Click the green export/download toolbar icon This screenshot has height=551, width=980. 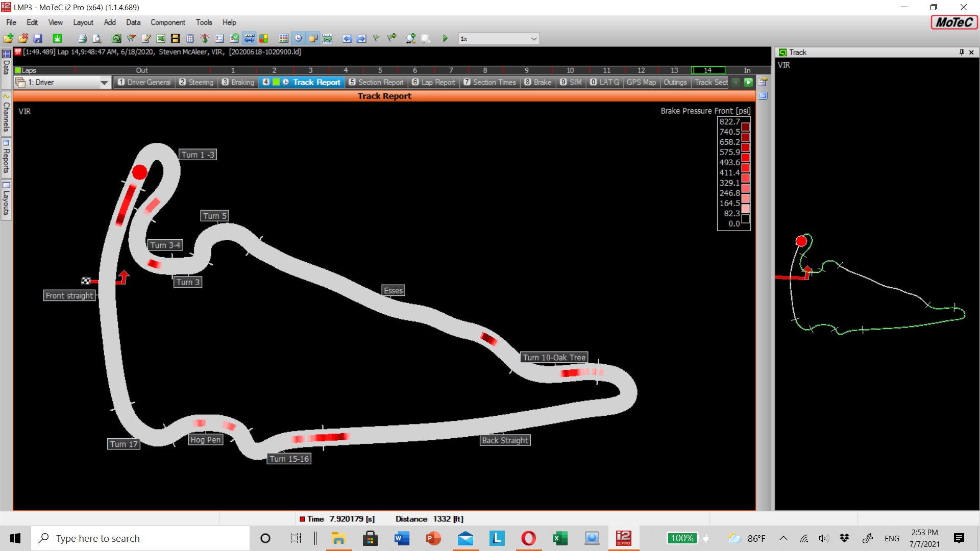pyautogui.click(x=57, y=38)
